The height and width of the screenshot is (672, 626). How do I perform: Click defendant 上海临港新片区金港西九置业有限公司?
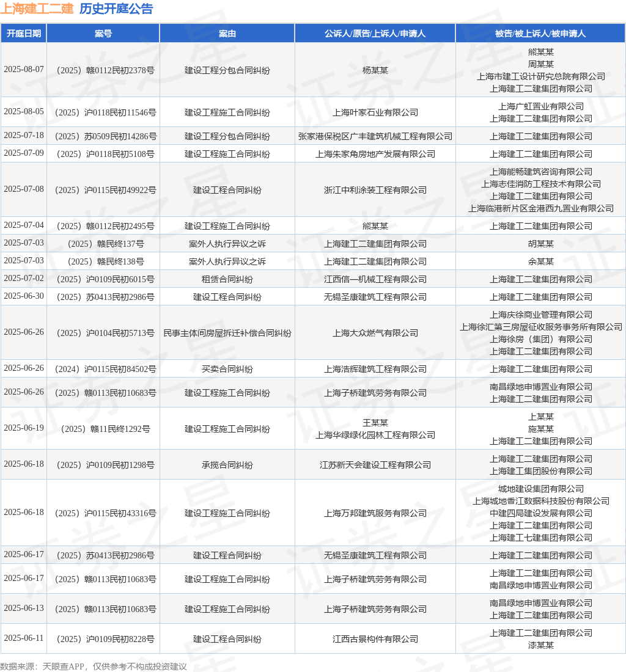tap(540, 208)
